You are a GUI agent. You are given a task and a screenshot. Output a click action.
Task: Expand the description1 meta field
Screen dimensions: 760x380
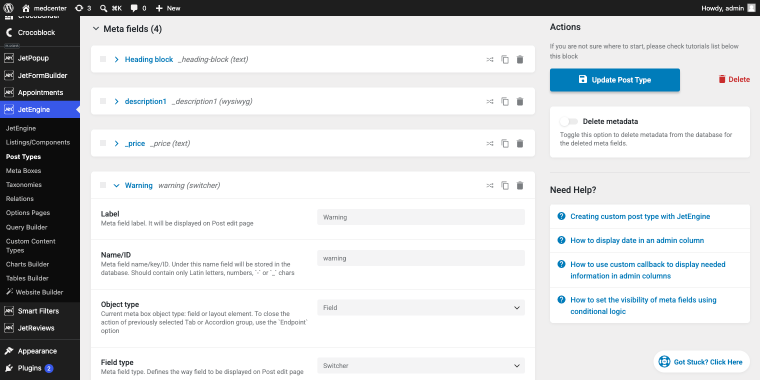coord(116,101)
